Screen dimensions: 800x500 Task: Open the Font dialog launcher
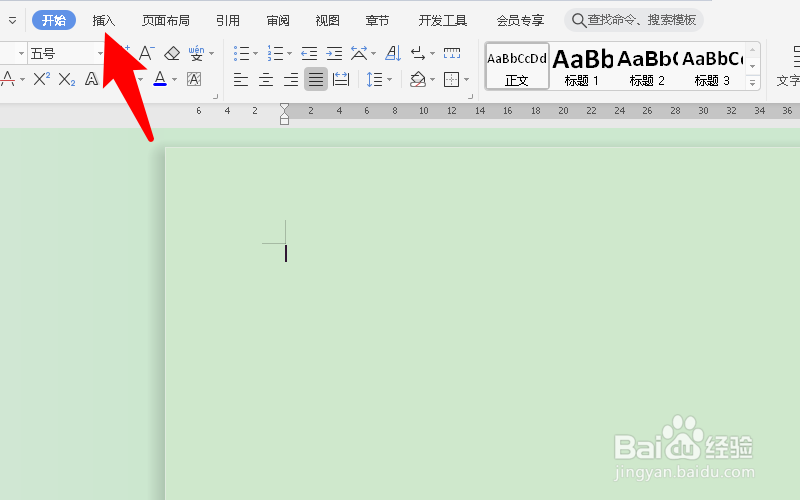215,96
